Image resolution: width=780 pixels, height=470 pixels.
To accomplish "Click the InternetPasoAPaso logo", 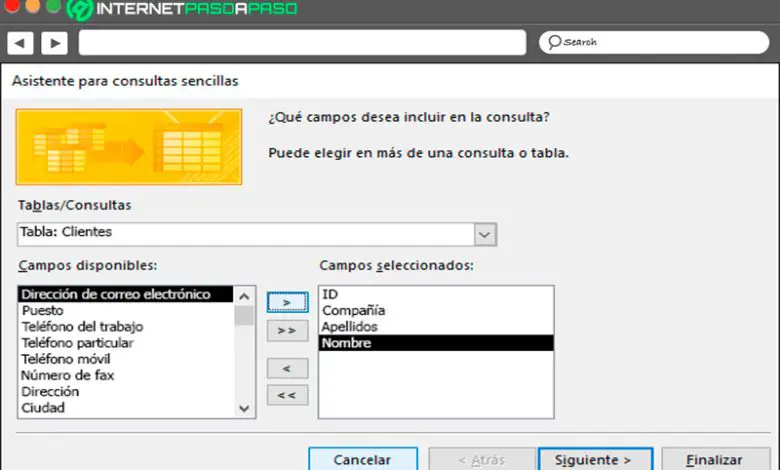I will [x=182, y=9].
